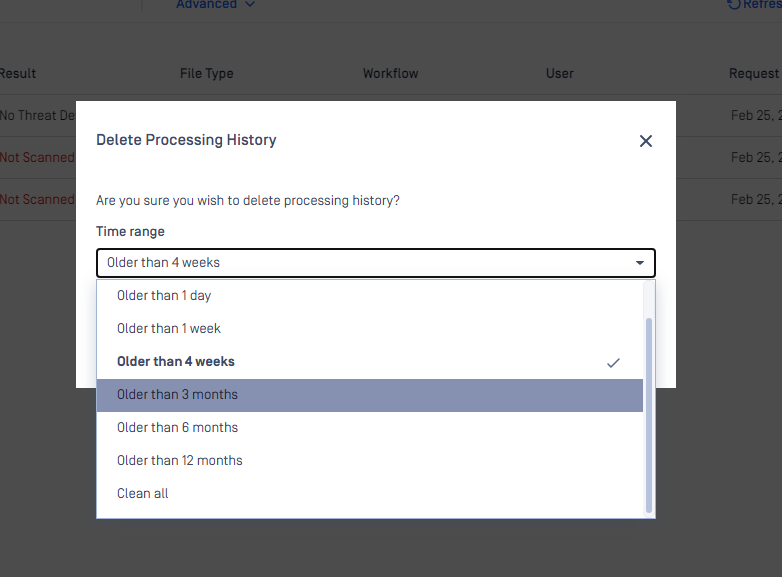
Task: Click the dropdown list scrollbar
Action: (x=648, y=415)
